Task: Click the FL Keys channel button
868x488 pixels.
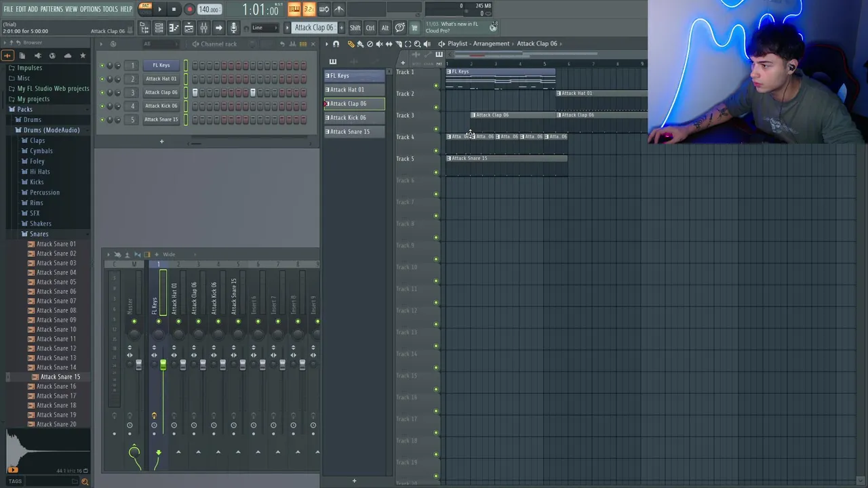Action: pyautogui.click(x=161, y=65)
